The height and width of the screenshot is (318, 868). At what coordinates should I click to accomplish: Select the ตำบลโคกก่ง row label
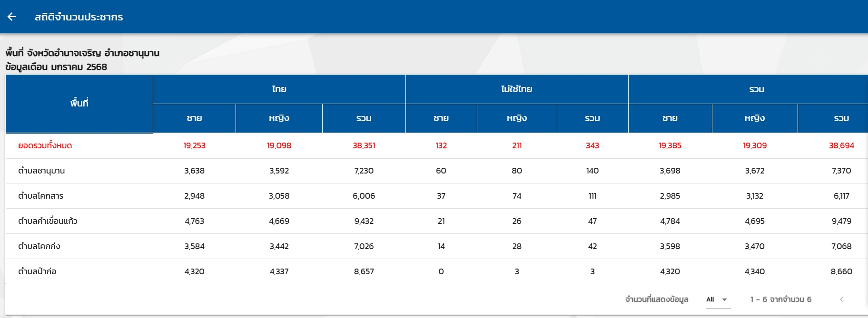(39, 246)
